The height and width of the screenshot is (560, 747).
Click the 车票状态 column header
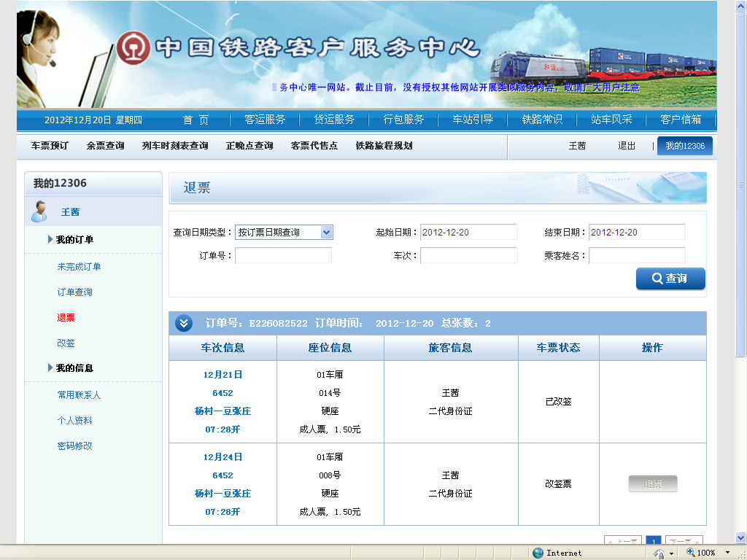point(558,348)
